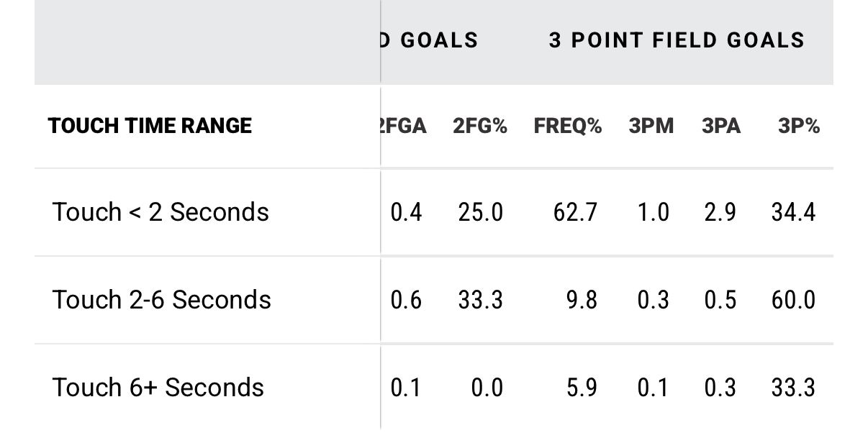Viewport: 868px width, 443px height.
Task: Click the 60.0 three-point percentage cell
Action: pos(793,300)
